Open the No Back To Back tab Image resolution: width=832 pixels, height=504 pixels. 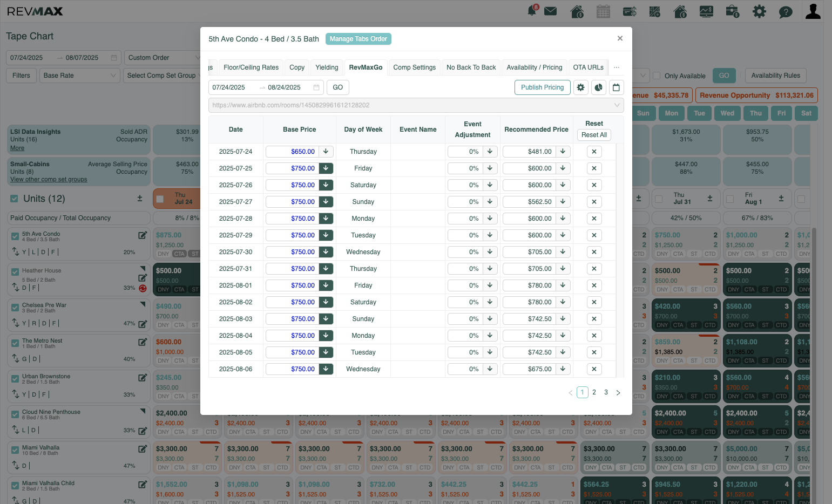[x=471, y=67]
